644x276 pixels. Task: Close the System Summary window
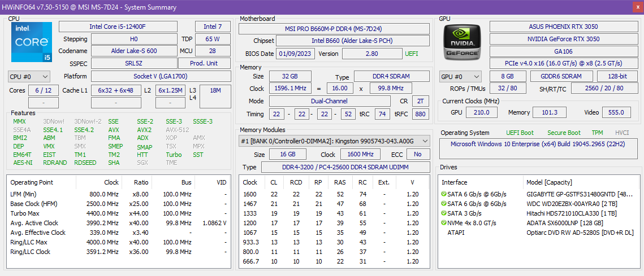637,7
